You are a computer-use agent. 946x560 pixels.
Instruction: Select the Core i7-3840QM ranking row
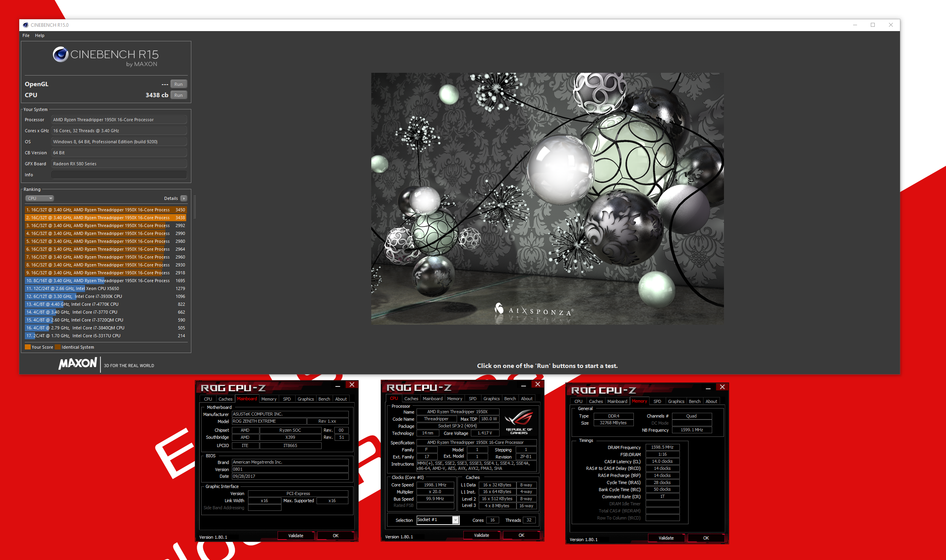(106, 328)
